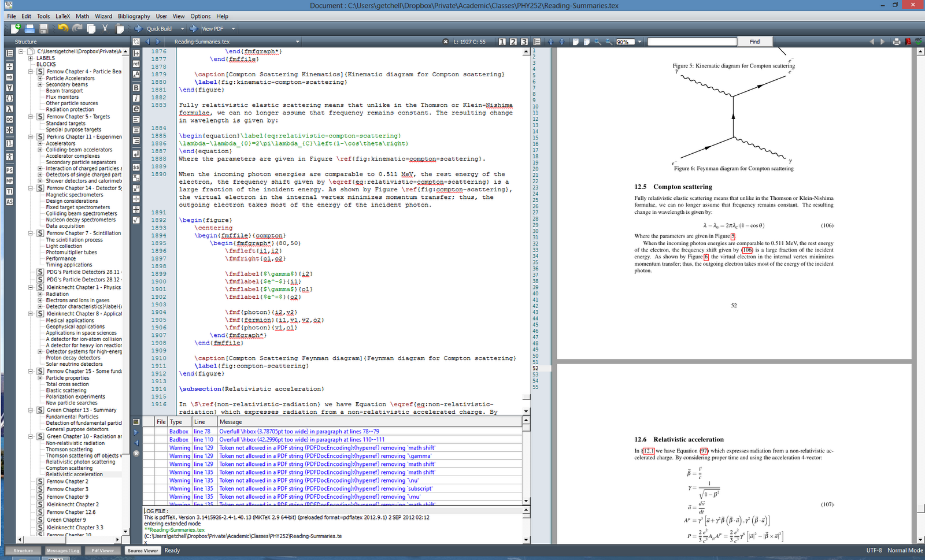Open the 90% zoom level dropdown
The width and height of the screenshot is (925, 560).
639,41
